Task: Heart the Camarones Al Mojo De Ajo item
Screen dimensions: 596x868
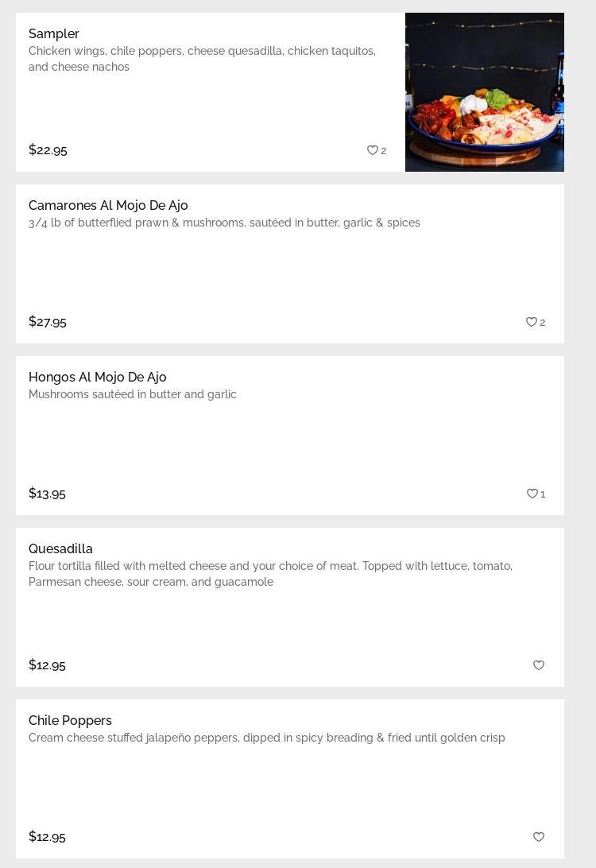Action: point(531,322)
